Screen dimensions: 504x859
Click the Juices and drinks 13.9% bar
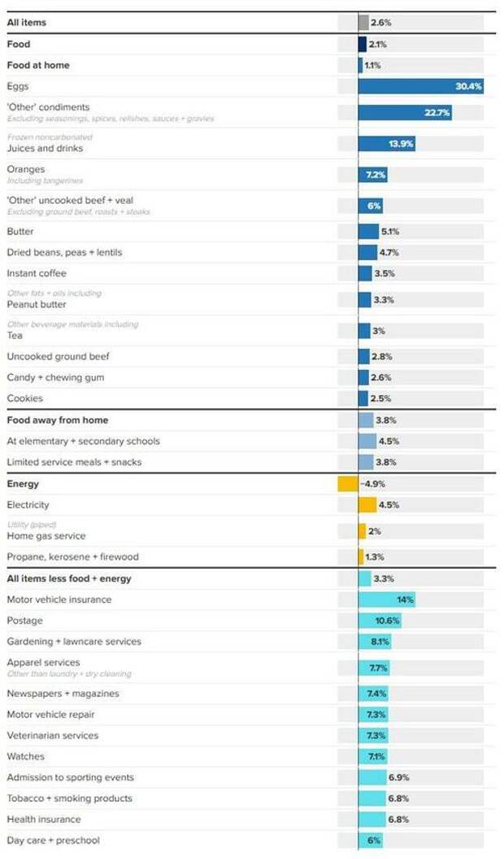pyautogui.click(x=387, y=143)
